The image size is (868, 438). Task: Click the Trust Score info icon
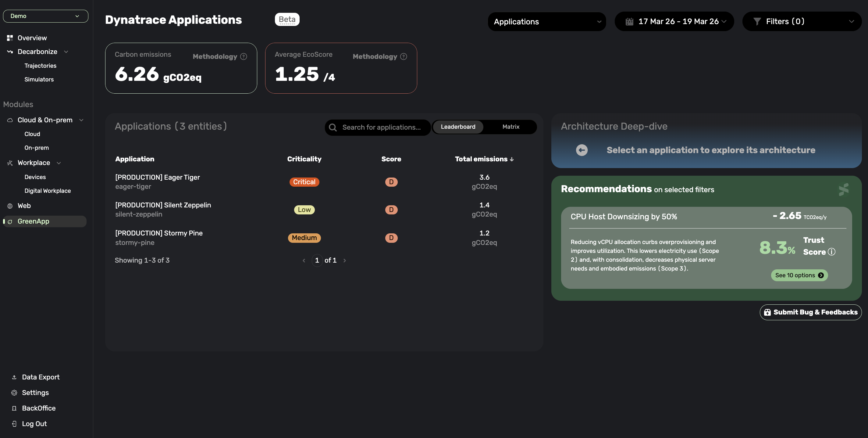click(x=831, y=252)
